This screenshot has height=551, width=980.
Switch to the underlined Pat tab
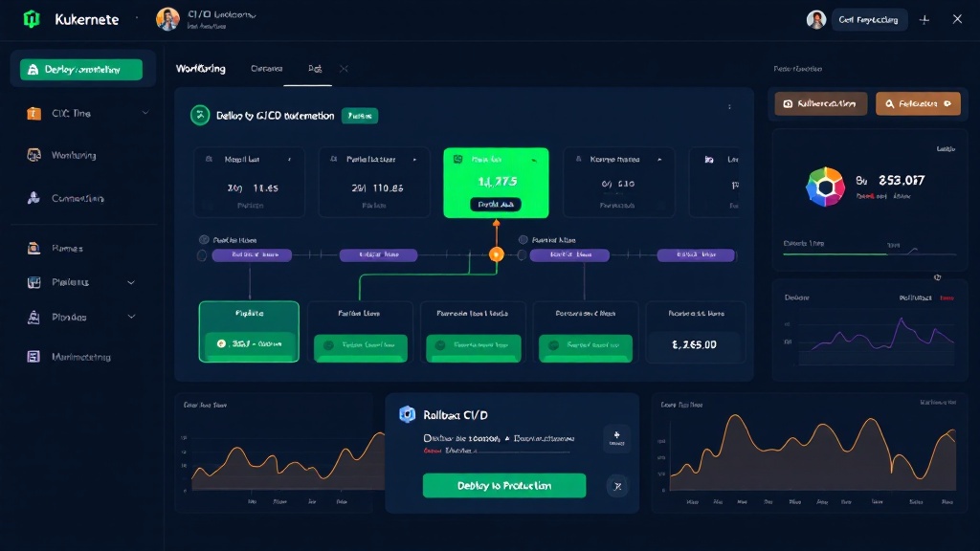314,69
